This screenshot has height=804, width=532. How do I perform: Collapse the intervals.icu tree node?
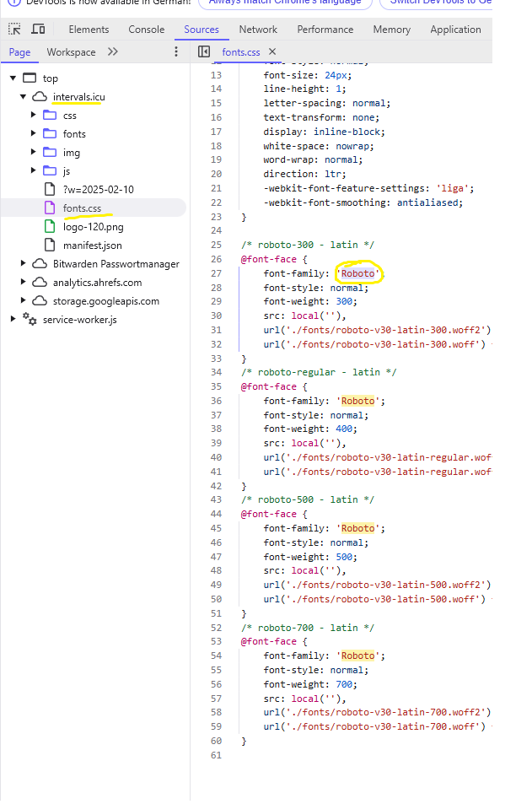(x=24, y=97)
